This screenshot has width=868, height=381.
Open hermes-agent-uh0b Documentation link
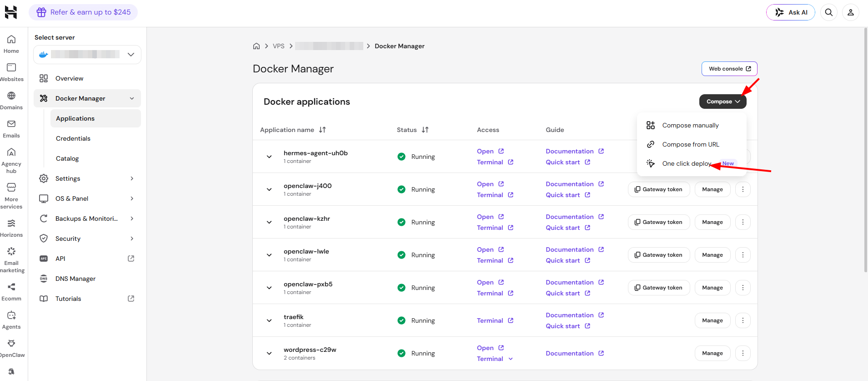point(575,151)
